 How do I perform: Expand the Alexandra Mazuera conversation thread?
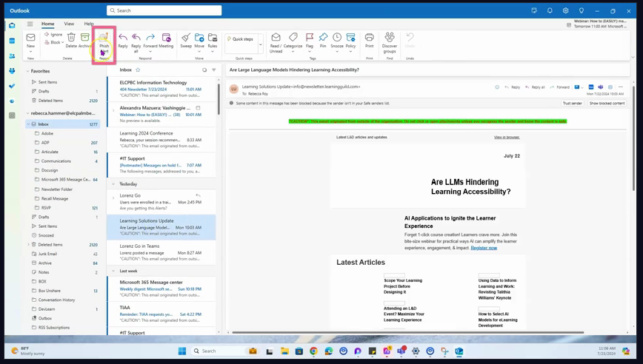(x=113, y=110)
